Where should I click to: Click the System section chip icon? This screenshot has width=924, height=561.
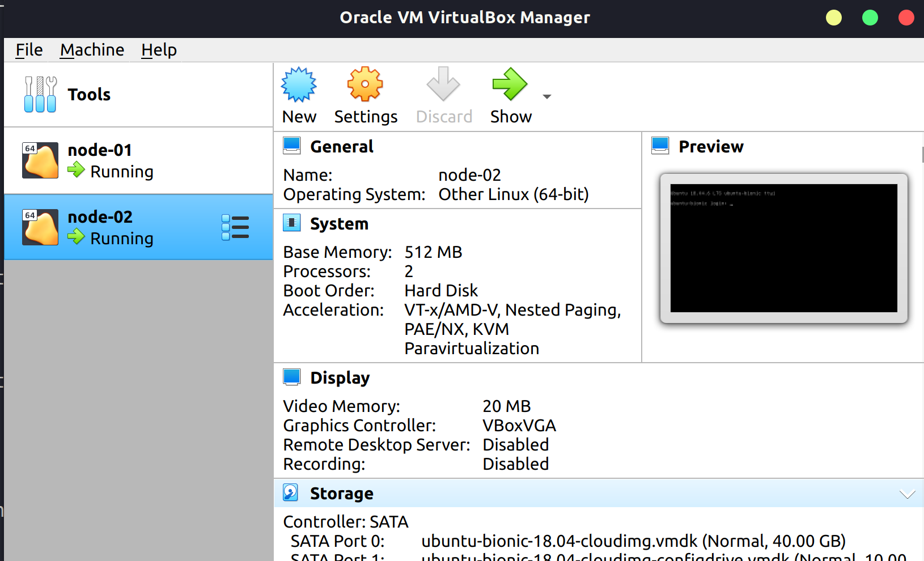pyautogui.click(x=292, y=223)
